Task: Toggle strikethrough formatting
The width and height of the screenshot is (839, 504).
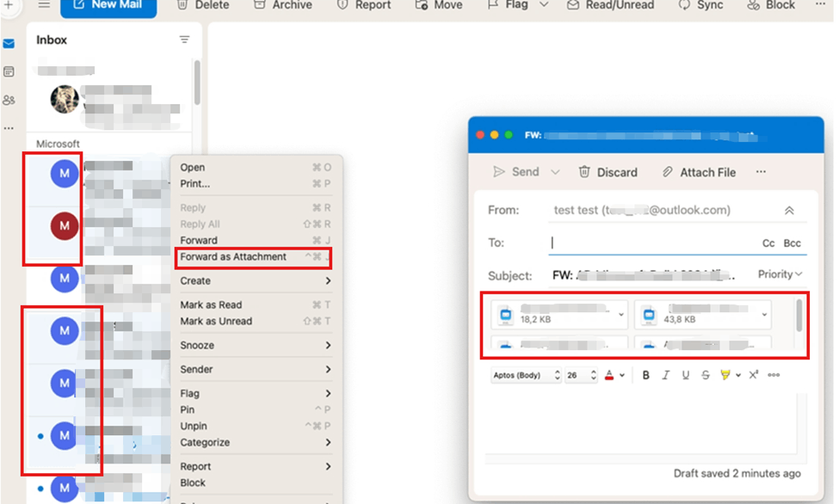Action: point(706,375)
